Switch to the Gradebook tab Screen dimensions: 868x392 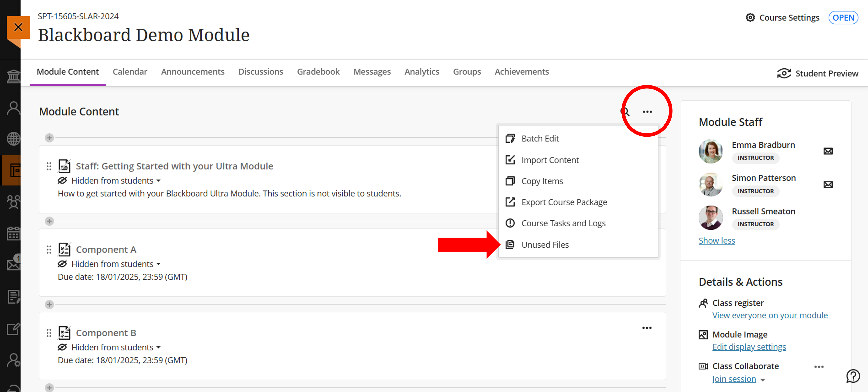click(318, 71)
